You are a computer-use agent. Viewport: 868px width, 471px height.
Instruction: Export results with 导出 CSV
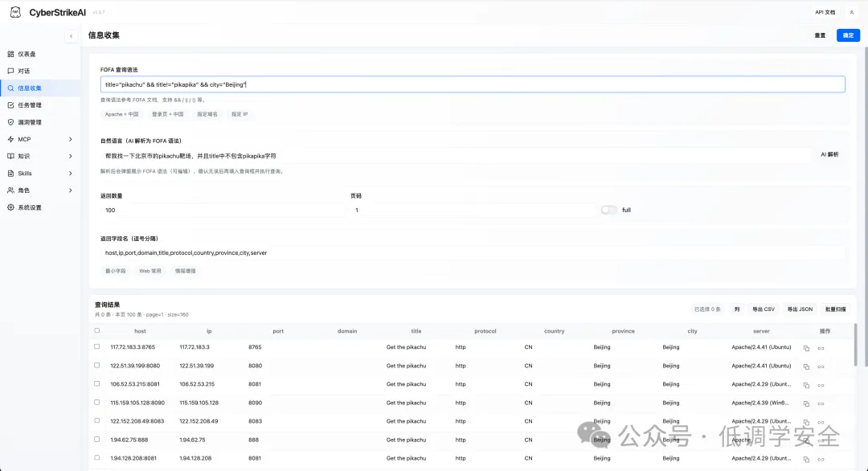(x=764, y=309)
